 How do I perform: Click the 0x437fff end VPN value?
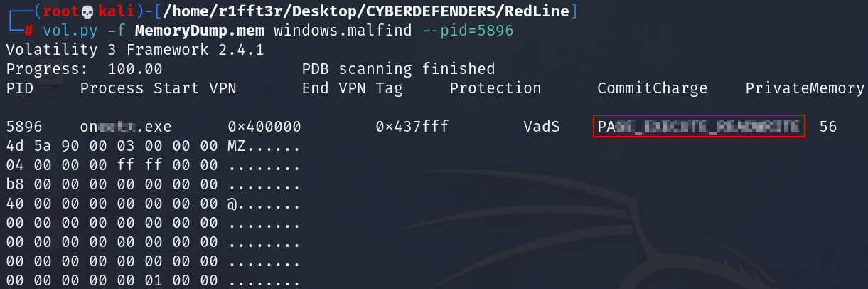tap(412, 127)
